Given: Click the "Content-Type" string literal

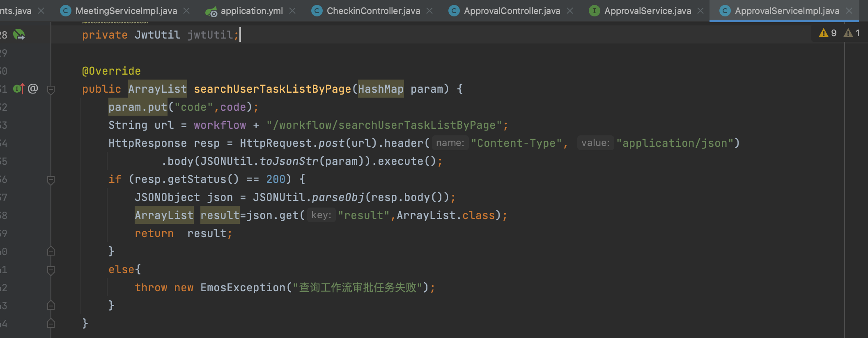Looking at the screenshot, I should click(516, 143).
